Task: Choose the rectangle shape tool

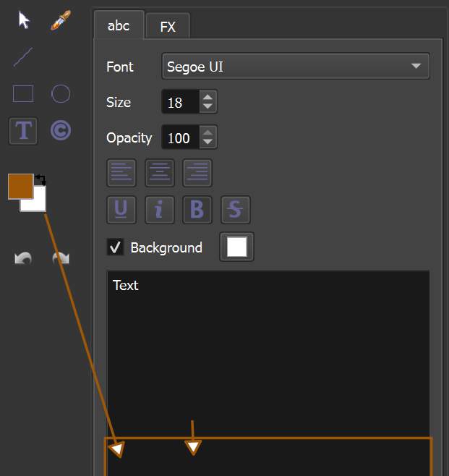Action: point(23,93)
